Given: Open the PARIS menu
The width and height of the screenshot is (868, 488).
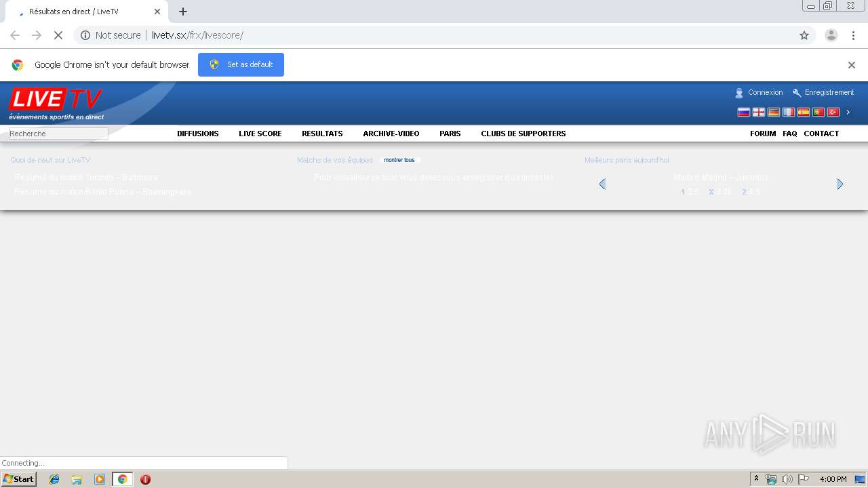Looking at the screenshot, I should [x=450, y=134].
